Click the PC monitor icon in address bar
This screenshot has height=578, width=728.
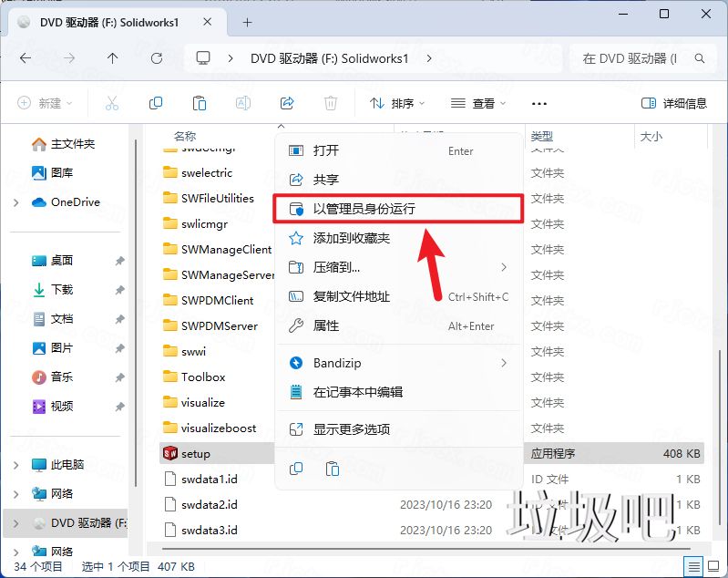[203, 58]
